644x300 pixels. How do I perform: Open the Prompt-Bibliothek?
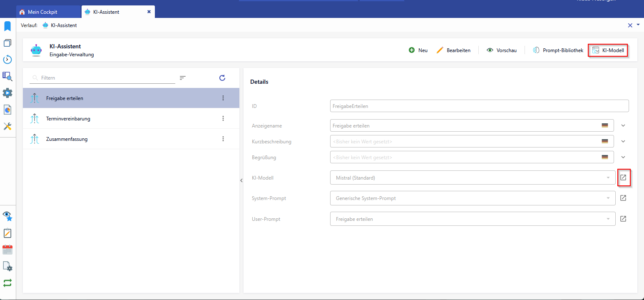point(558,50)
